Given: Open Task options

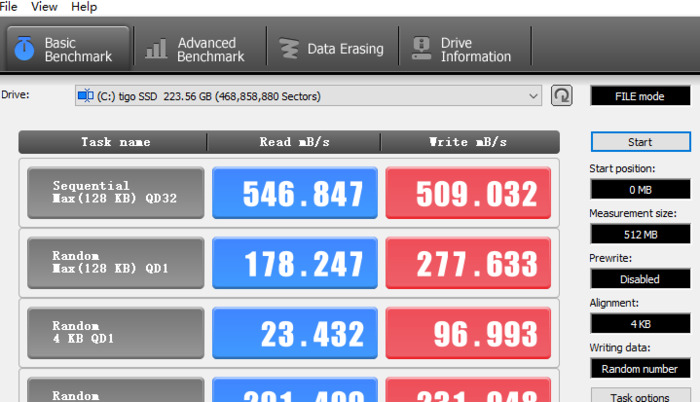Looking at the screenshot, I should (639, 396).
